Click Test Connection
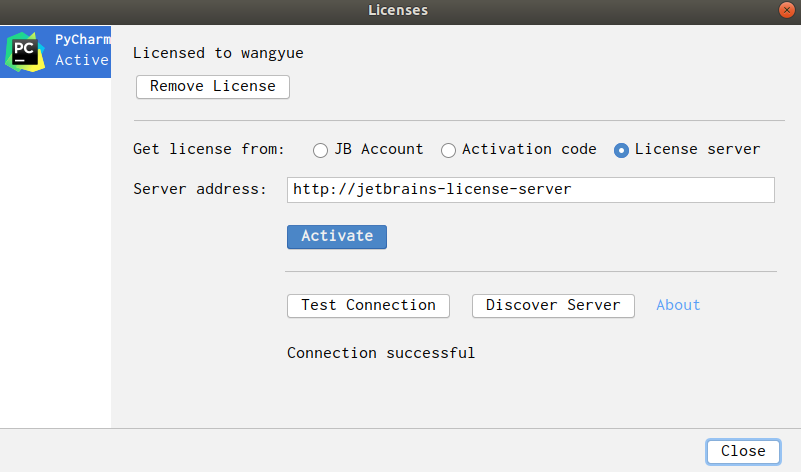 tap(368, 305)
